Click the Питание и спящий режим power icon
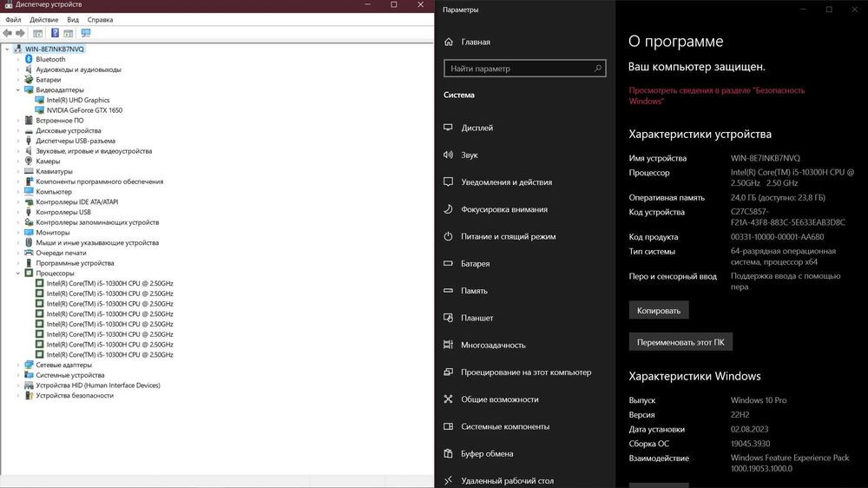The height and width of the screenshot is (488, 868). tap(449, 236)
